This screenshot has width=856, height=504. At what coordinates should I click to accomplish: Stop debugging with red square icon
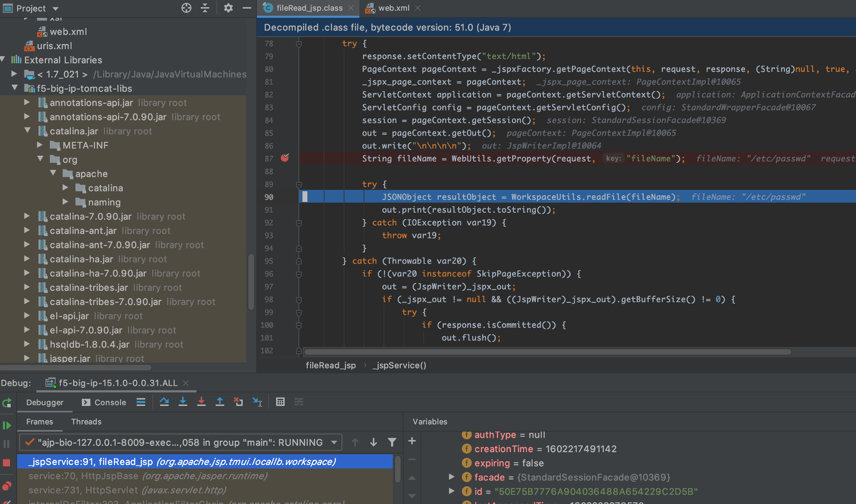pyautogui.click(x=7, y=463)
